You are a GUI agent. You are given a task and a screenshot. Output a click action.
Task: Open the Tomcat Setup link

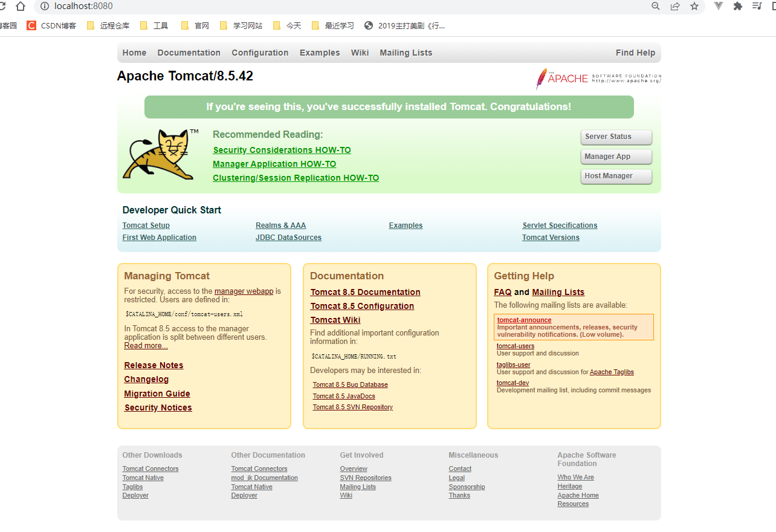coord(146,225)
